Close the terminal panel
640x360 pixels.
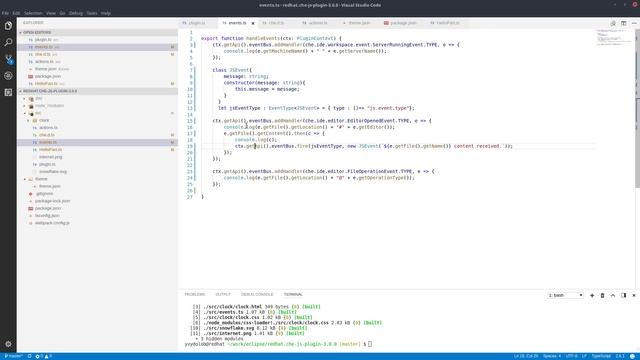pos(634,295)
